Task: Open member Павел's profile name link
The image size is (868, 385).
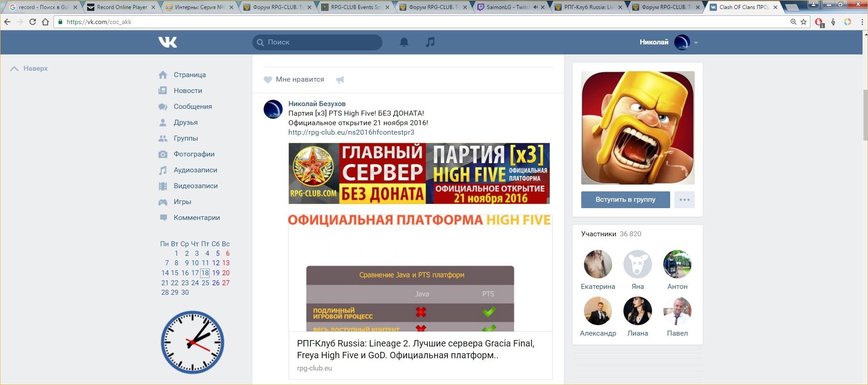Action: pos(677,333)
